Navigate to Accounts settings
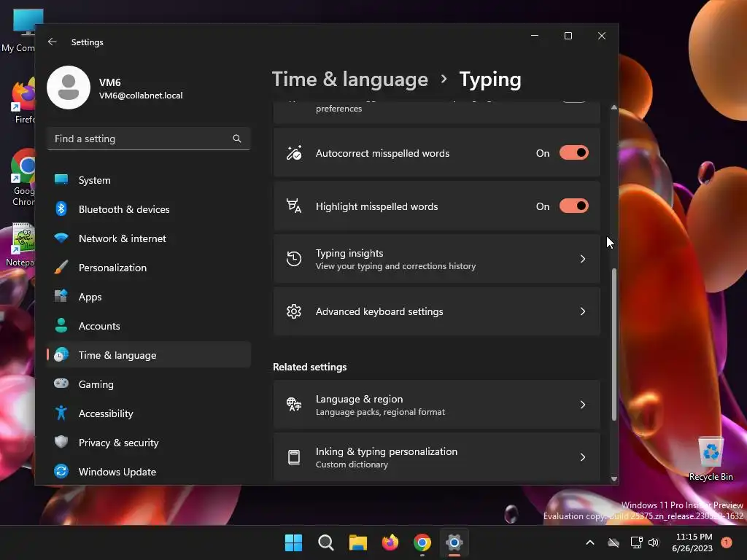Viewport: 747px width, 560px height. tap(149, 326)
